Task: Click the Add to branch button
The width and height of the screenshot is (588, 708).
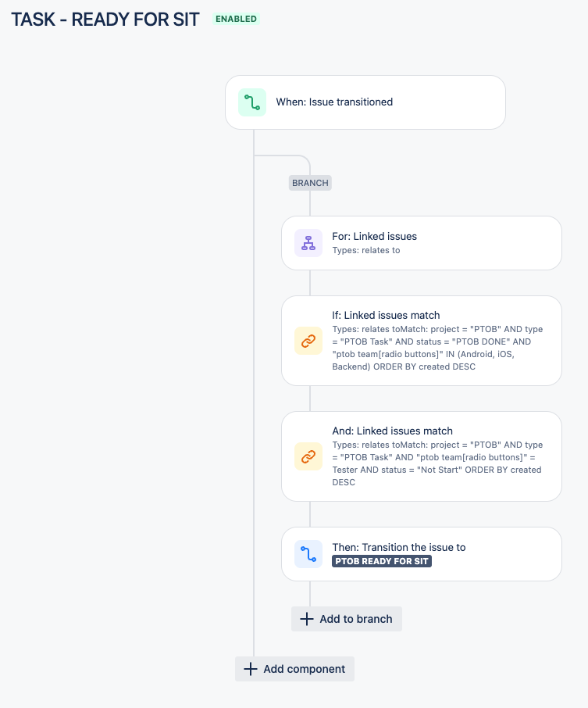Action: (347, 619)
